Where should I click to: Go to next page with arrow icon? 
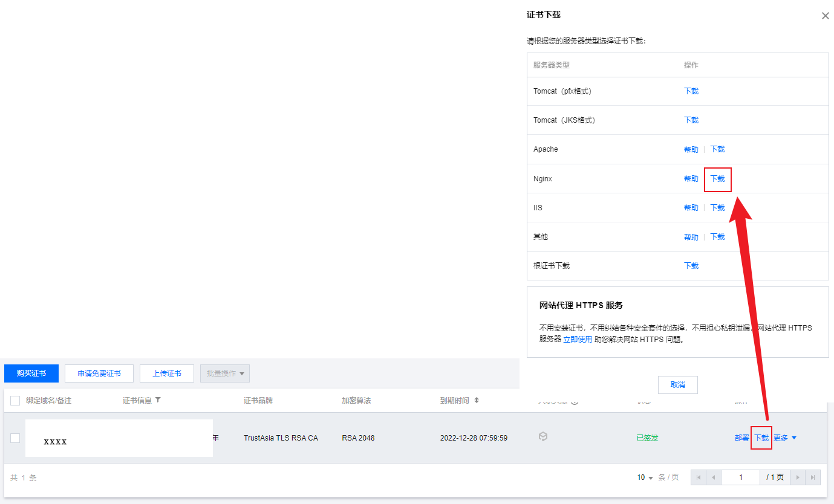coord(798,477)
